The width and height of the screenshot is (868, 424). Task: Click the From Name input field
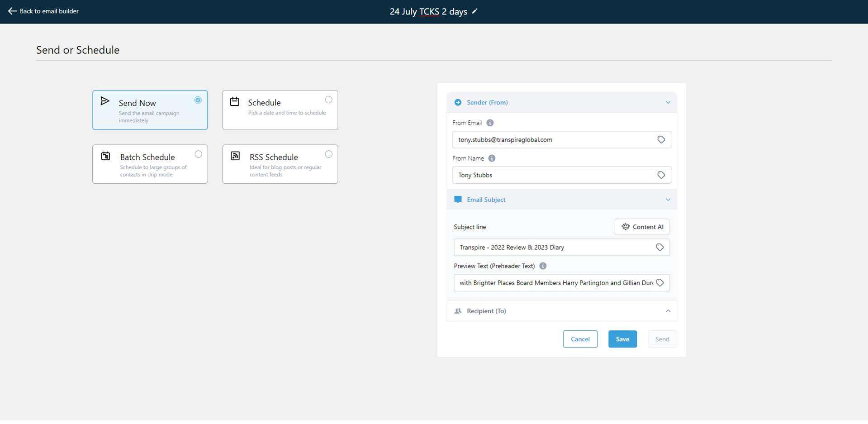click(x=561, y=175)
